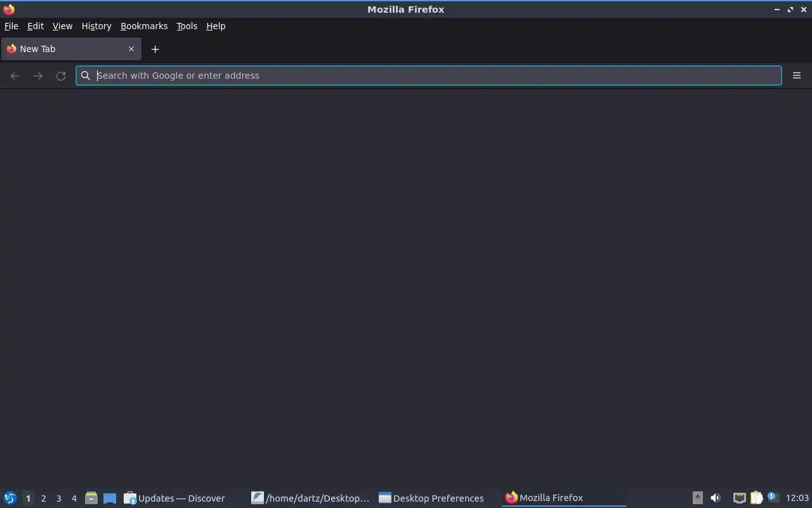The image size is (812, 508).
Task: Click the forward navigation arrow
Action: coord(38,76)
